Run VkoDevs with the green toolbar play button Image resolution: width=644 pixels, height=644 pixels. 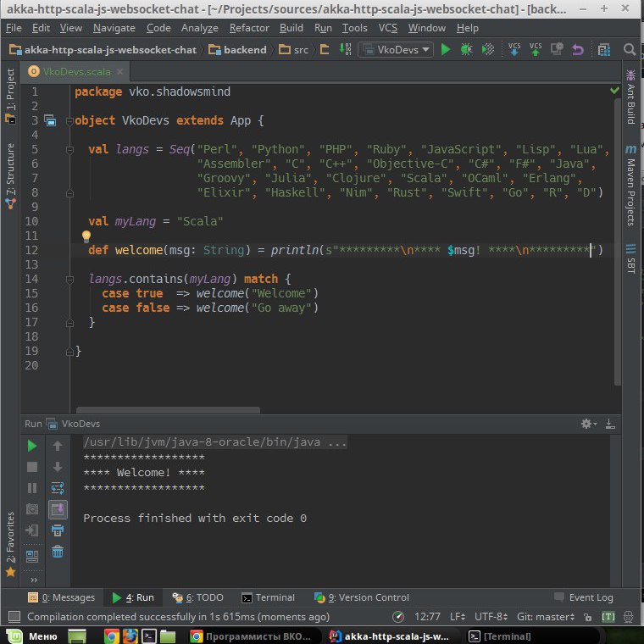point(446,50)
